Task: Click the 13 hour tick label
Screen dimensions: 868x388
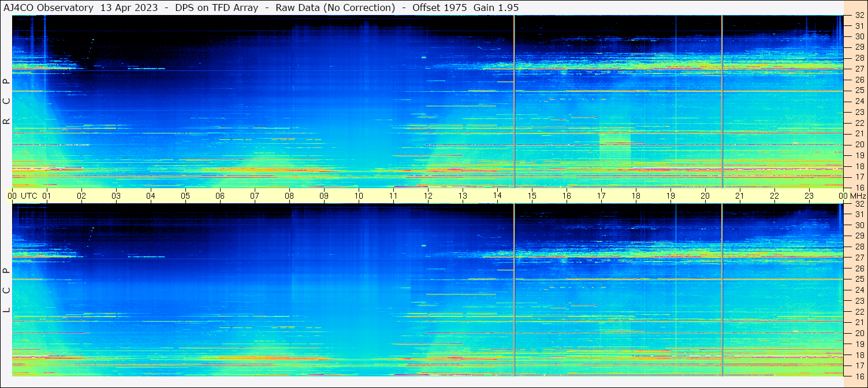Action: 463,196
